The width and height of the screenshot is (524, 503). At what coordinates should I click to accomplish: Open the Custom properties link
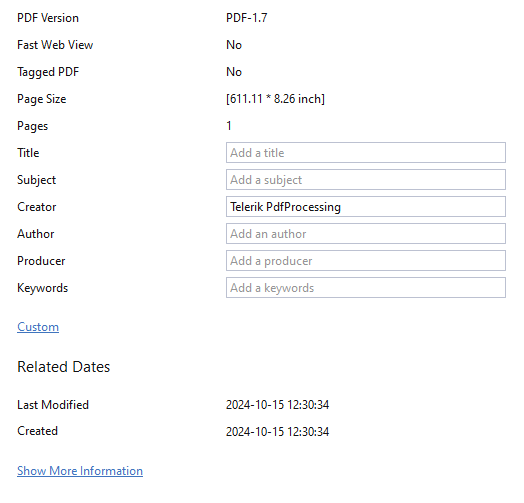tap(38, 327)
